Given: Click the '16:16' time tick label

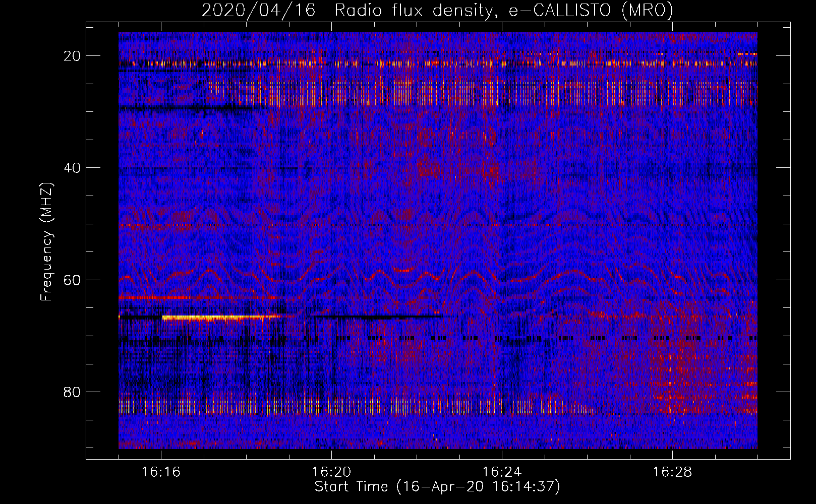Looking at the screenshot, I should click(x=161, y=472).
